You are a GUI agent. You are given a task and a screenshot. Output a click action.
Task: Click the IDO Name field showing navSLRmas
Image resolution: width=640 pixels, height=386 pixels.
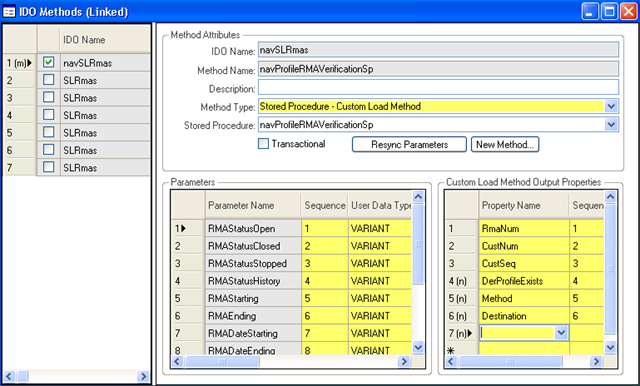pos(438,50)
